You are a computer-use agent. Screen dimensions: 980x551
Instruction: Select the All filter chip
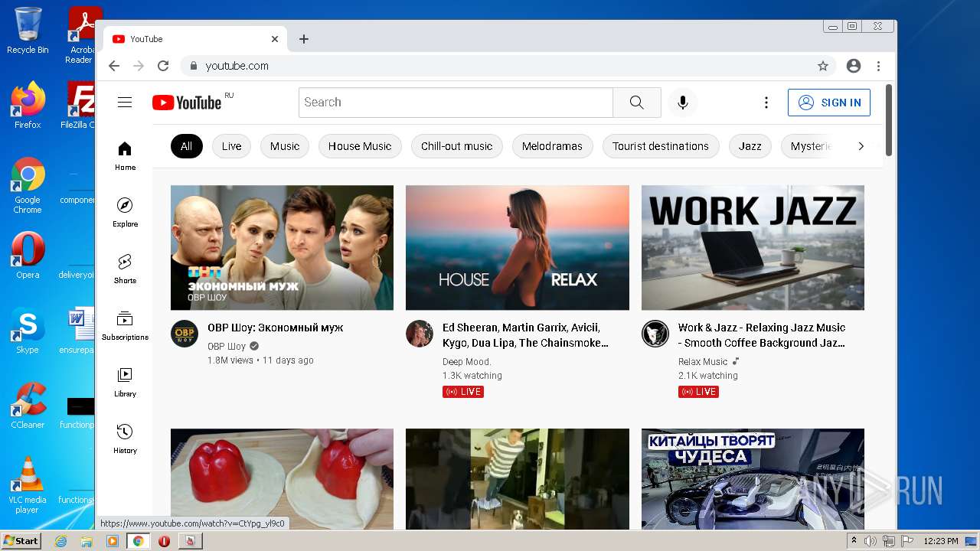click(187, 146)
